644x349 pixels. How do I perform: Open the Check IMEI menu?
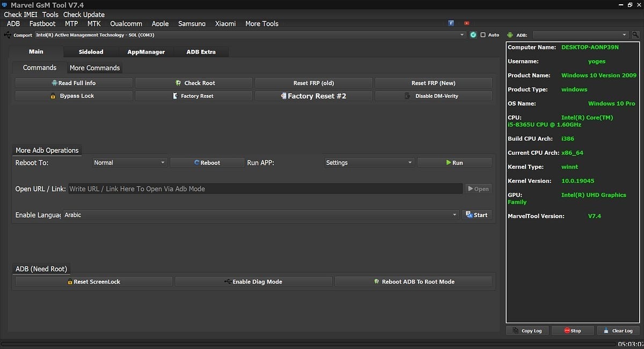[20, 14]
